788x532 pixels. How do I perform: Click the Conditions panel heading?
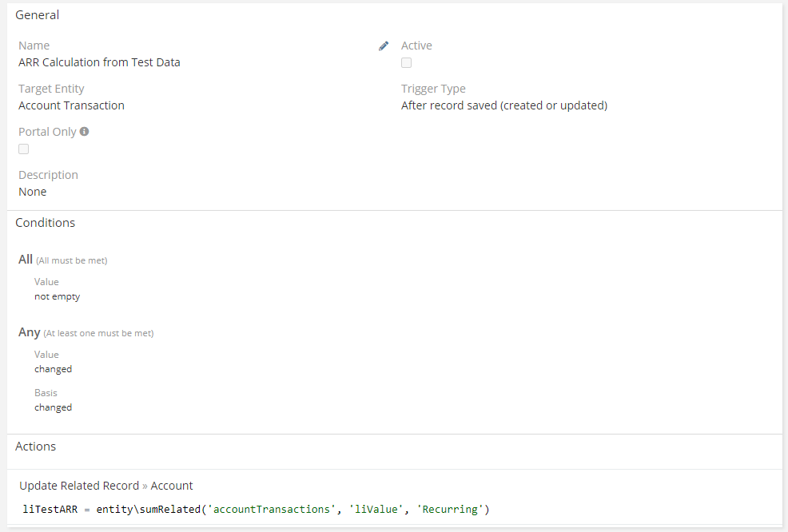(x=45, y=223)
